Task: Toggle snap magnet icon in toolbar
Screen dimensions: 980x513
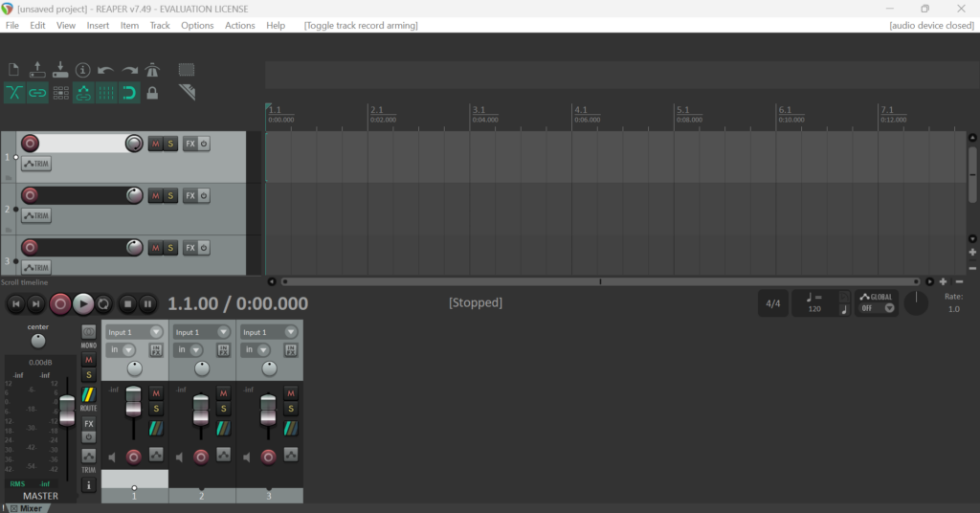Action: click(129, 93)
